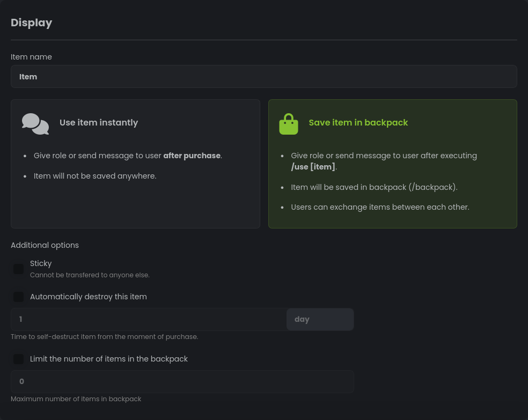
Task: Click the green Save item in backpack heading
Action: (x=358, y=122)
